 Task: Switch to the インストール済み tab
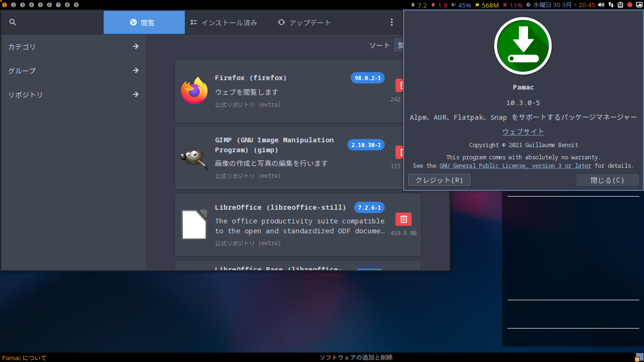[x=224, y=22]
